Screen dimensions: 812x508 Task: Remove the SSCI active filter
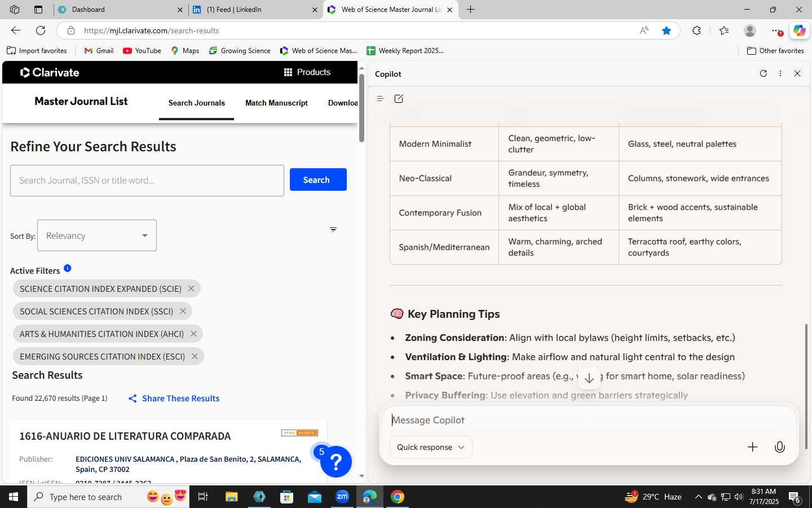(x=183, y=311)
